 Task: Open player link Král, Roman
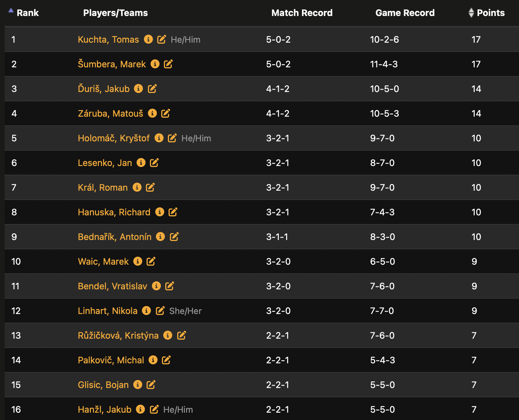pyautogui.click(x=103, y=187)
